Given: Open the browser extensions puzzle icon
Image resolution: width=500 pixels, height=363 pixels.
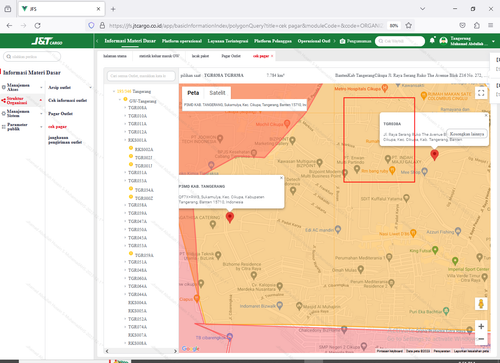Looking at the screenshot, I should tap(477, 25).
